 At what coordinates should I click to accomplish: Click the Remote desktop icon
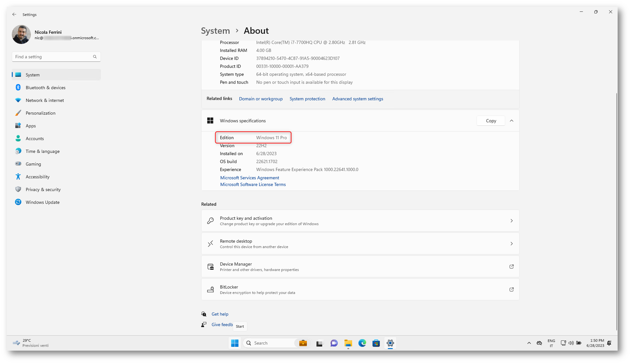210,244
